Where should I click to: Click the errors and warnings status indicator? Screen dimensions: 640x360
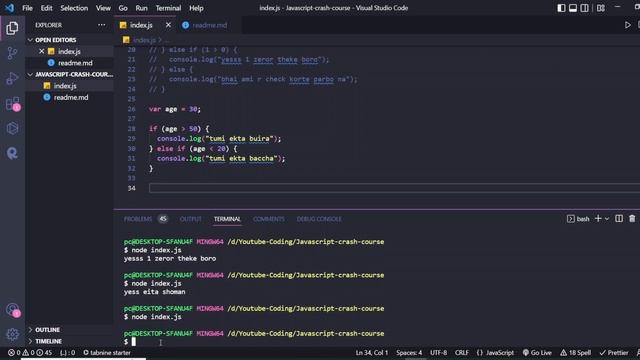click(30, 353)
